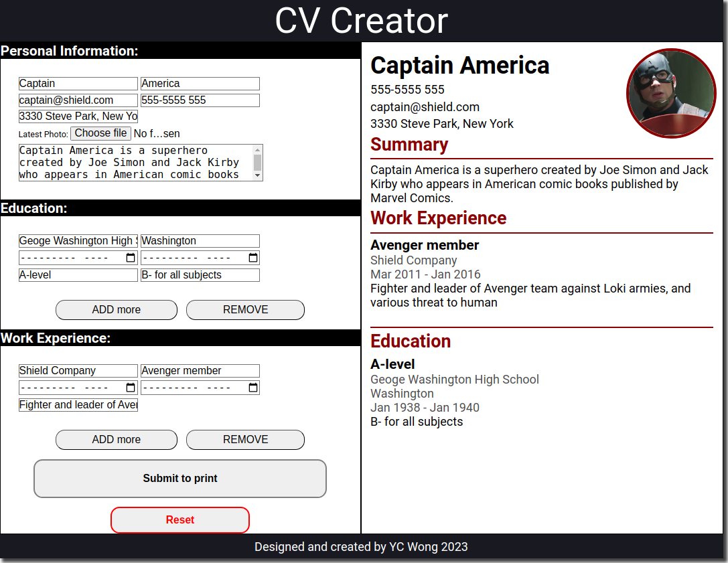Open calendar picker for work start date
The image size is (728, 563).
pos(131,388)
